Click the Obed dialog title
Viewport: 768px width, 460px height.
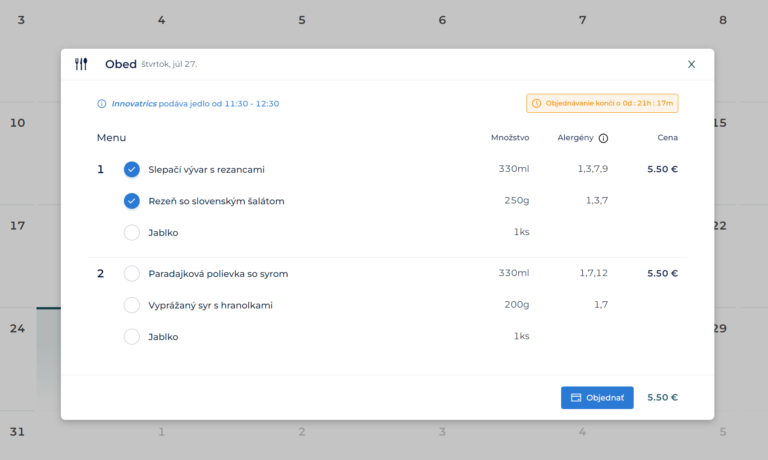tap(120, 64)
